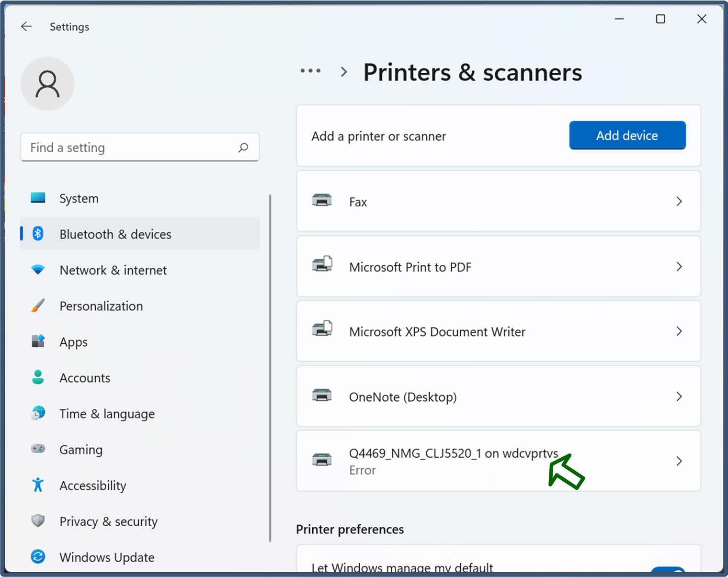
Task: Open the Fax printer entry
Action: 499,202
